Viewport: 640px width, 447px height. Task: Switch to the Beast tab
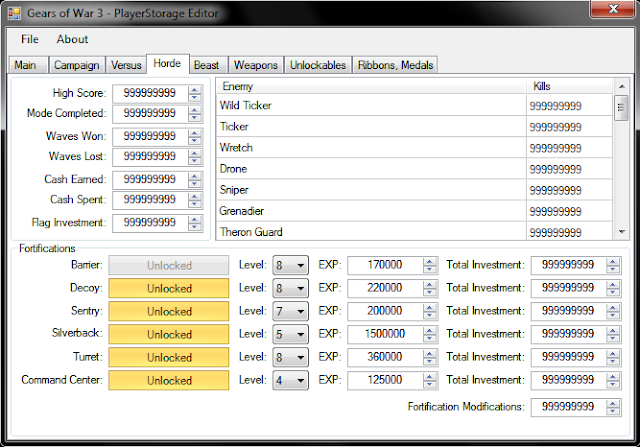tap(207, 65)
